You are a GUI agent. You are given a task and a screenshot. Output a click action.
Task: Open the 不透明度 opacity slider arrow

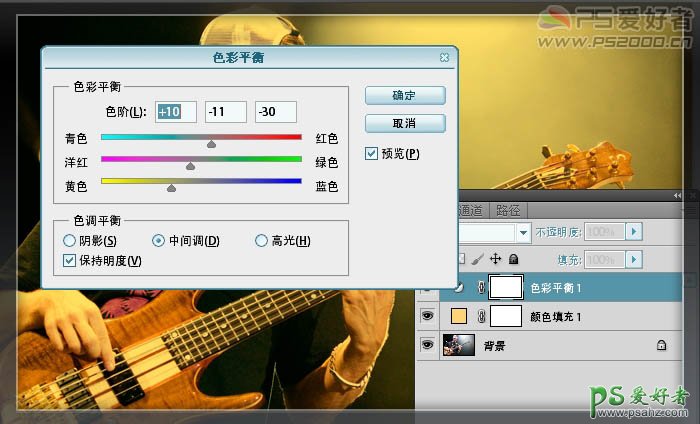coord(634,232)
